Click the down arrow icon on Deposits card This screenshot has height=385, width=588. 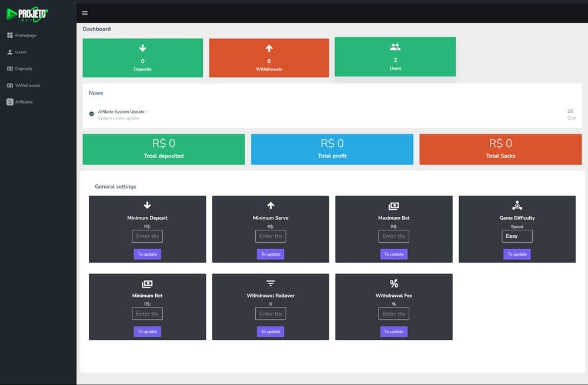pos(142,48)
